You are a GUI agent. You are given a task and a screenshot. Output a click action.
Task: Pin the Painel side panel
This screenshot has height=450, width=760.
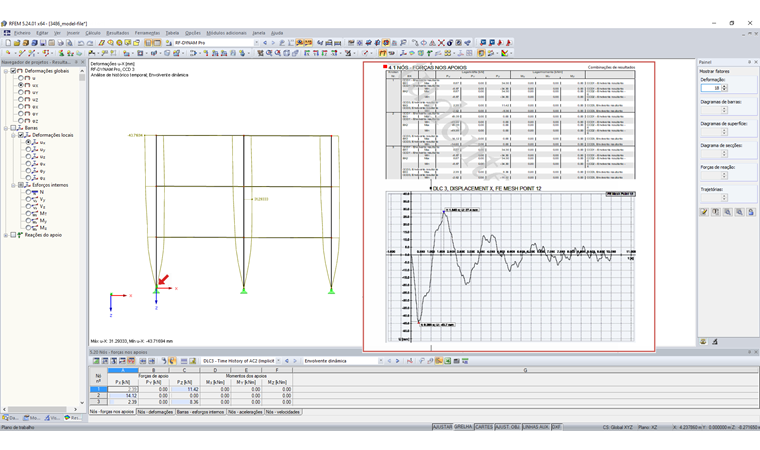749,62
